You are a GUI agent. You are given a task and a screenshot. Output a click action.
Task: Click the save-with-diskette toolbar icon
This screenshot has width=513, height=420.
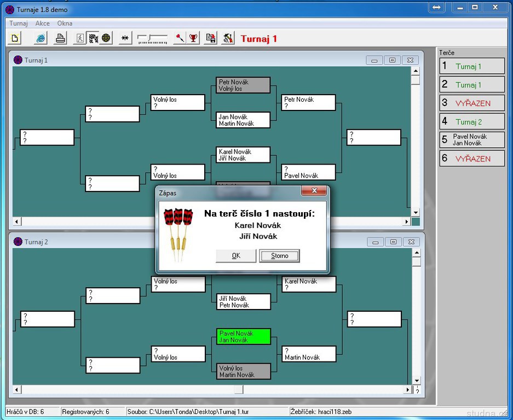210,38
